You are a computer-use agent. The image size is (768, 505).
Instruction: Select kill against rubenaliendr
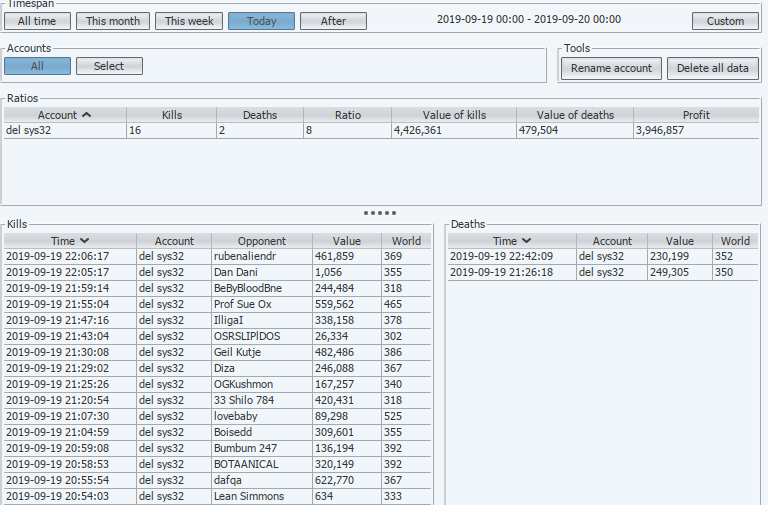218,256
